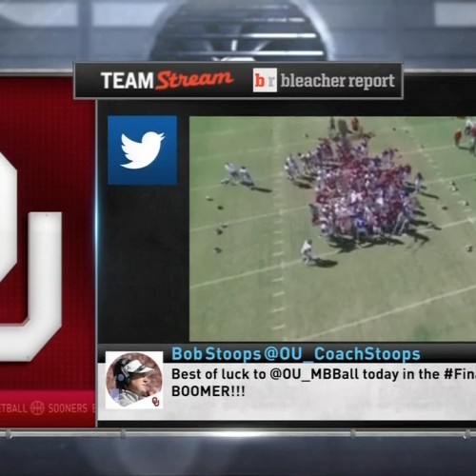Click the red 'Stream' script wordmark

click(x=194, y=81)
